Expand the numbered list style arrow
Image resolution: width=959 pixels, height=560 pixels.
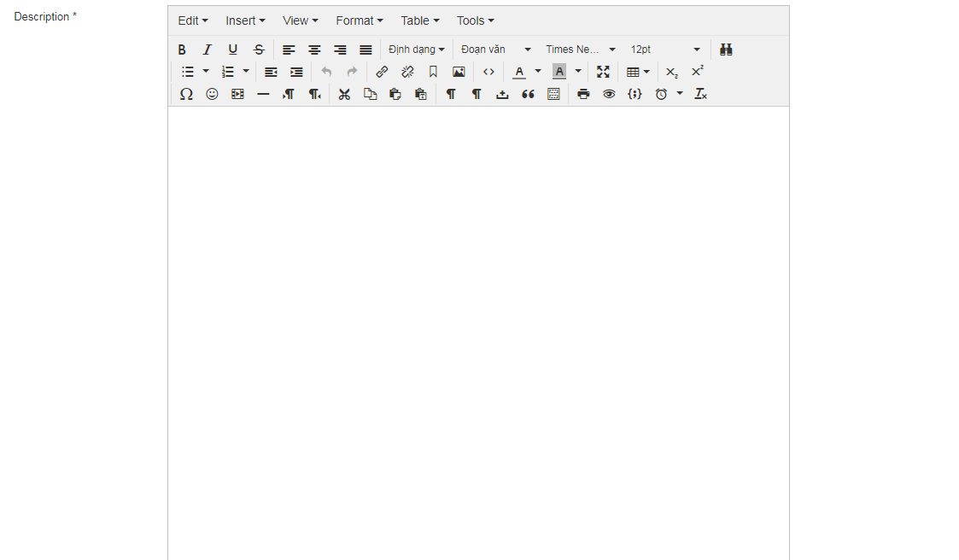pos(246,72)
